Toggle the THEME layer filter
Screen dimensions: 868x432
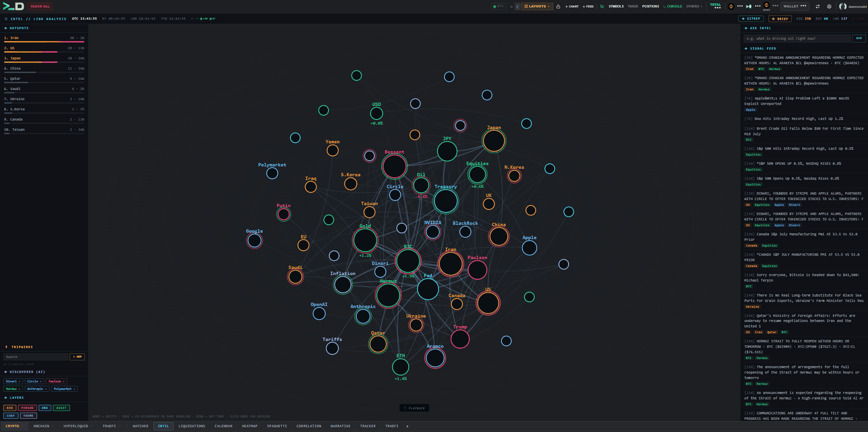[x=28, y=416]
